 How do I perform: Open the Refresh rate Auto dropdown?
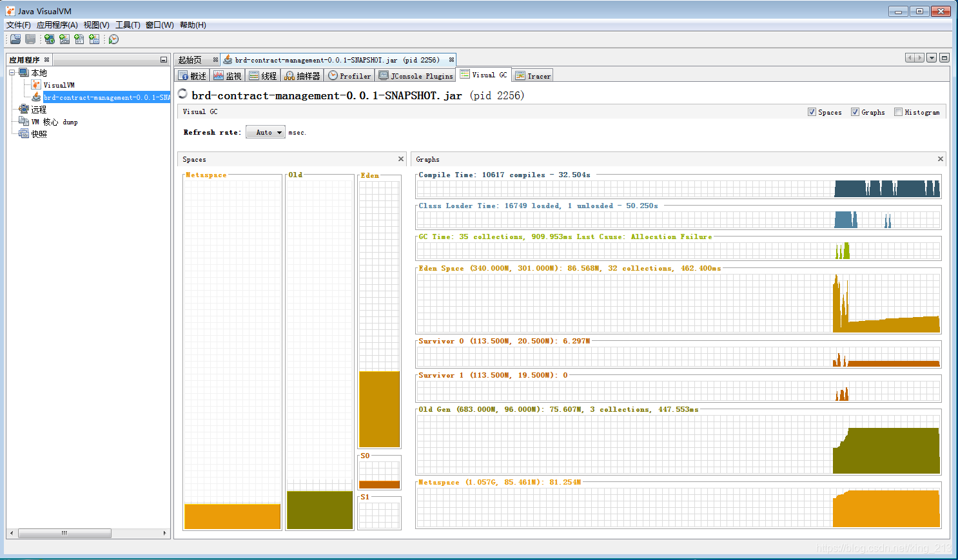(266, 132)
